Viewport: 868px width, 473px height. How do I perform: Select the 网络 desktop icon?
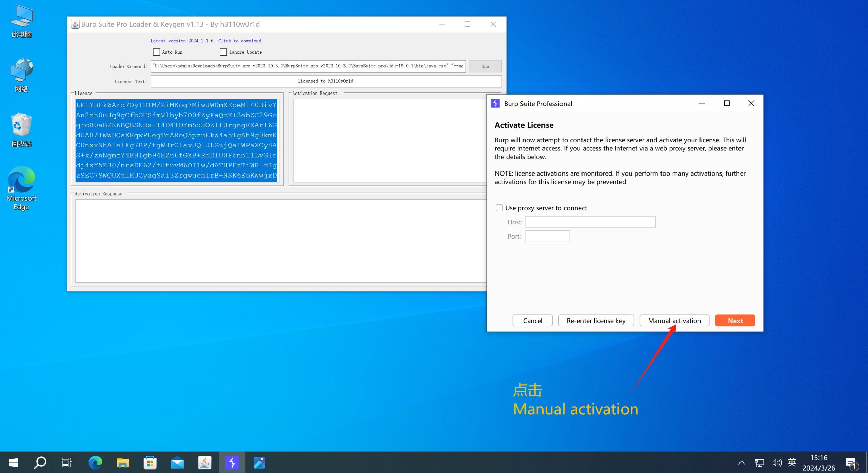point(21,75)
